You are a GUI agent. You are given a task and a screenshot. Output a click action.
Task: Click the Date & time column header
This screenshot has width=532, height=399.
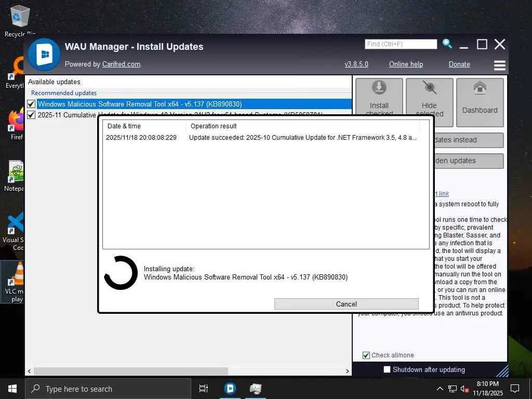pyautogui.click(x=144, y=126)
